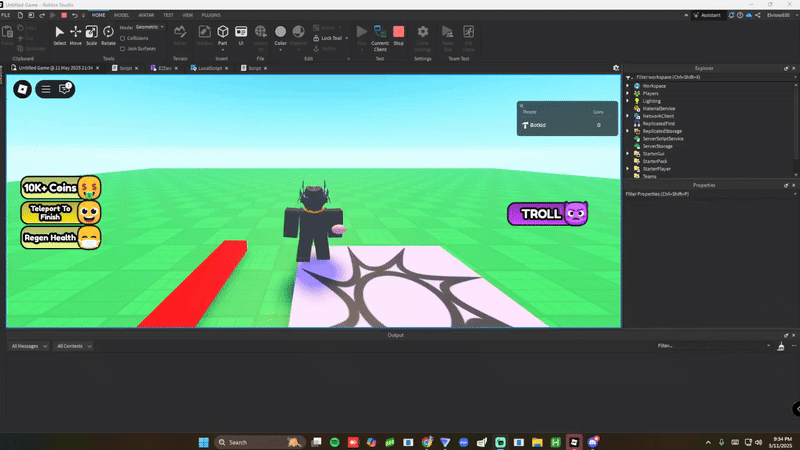Screen dimensions: 800x450
Task: Click the purple TROLL button
Action: click(x=547, y=214)
